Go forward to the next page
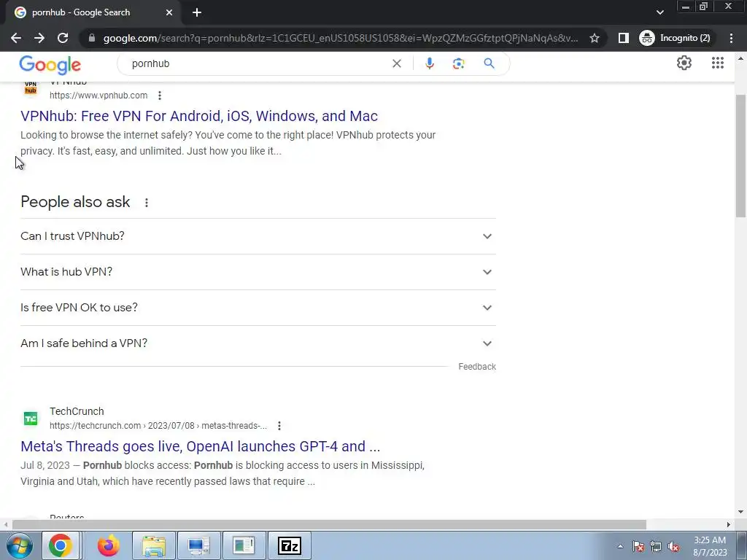Viewport: 747px width, 560px height. click(39, 38)
